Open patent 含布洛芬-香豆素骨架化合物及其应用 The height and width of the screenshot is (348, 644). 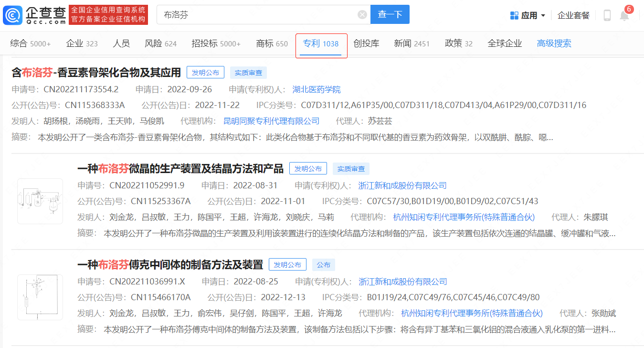[x=96, y=73]
